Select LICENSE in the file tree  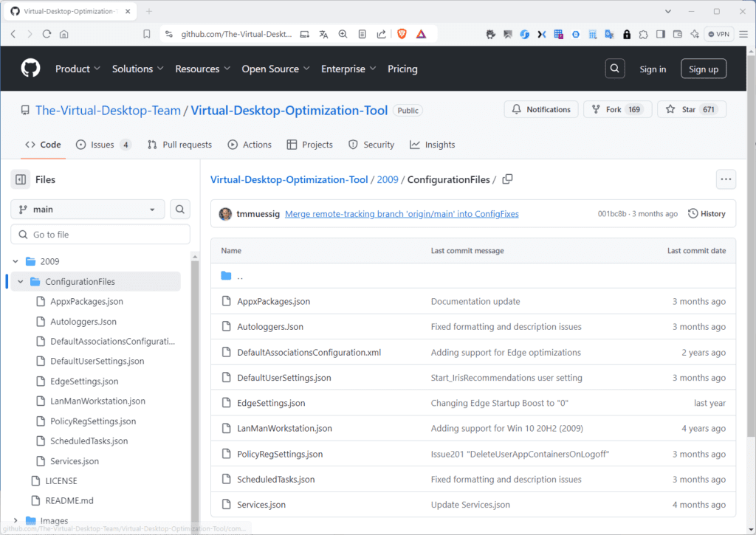(61, 481)
